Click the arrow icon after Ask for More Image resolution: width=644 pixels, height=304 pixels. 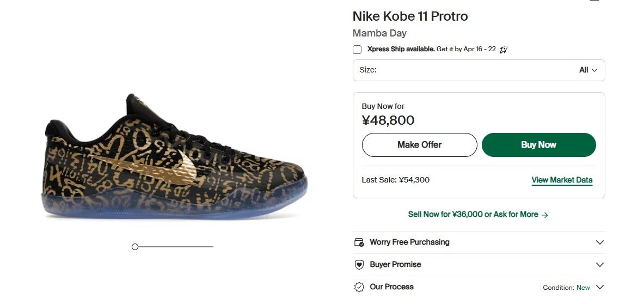[x=545, y=215]
